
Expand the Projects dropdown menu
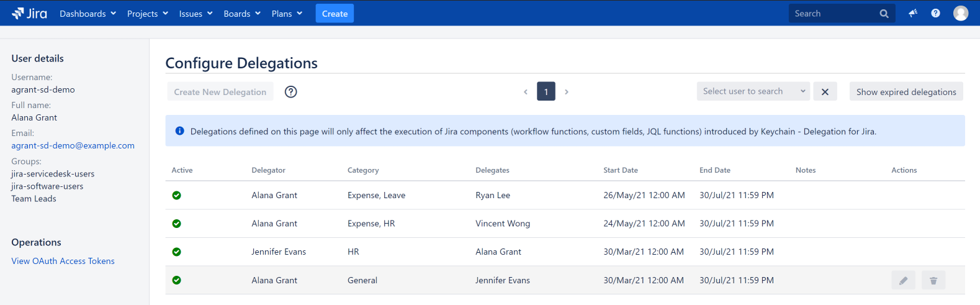coord(147,14)
